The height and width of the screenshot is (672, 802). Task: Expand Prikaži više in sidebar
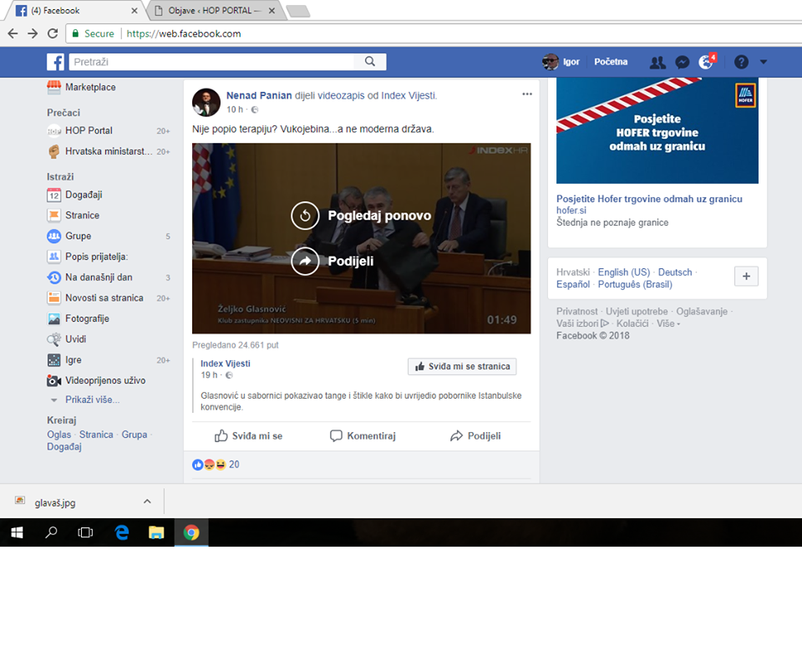point(92,400)
